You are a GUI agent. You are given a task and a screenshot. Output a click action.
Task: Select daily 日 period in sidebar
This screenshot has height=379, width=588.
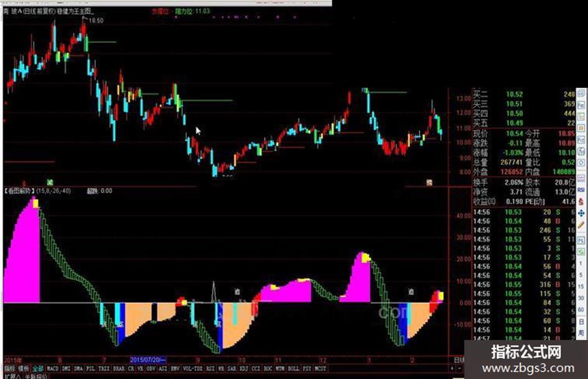point(581,322)
